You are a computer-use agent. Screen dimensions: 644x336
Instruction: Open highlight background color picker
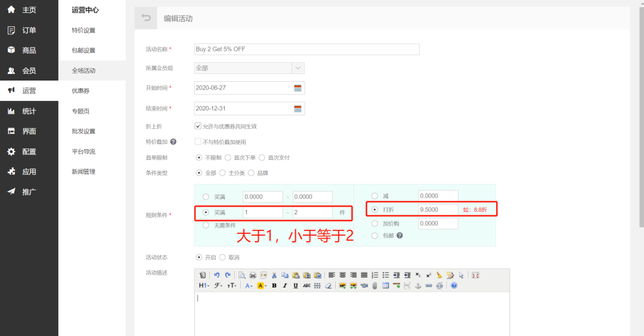pyautogui.click(x=262, y=285)
